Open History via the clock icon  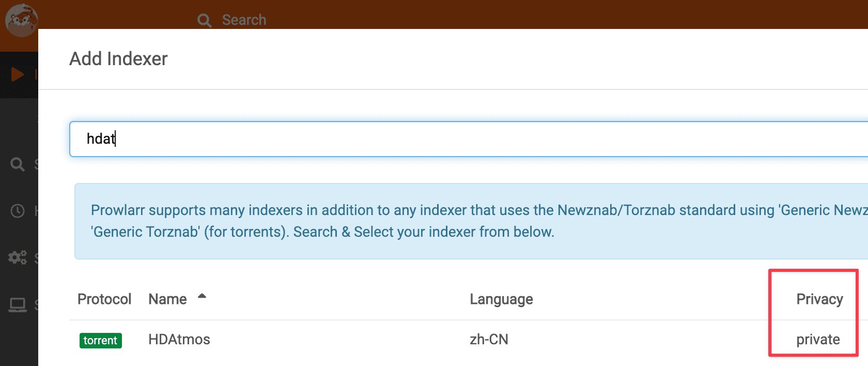click(18, 211)
